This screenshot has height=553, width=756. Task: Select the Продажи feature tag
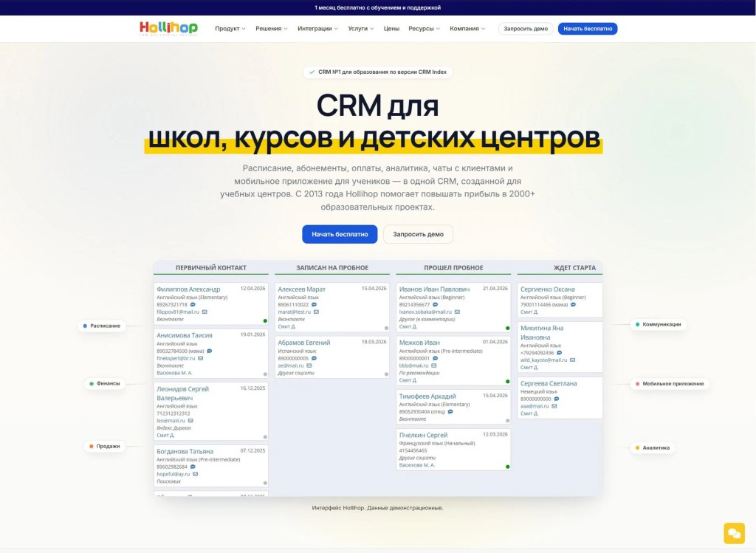point(105,447)
